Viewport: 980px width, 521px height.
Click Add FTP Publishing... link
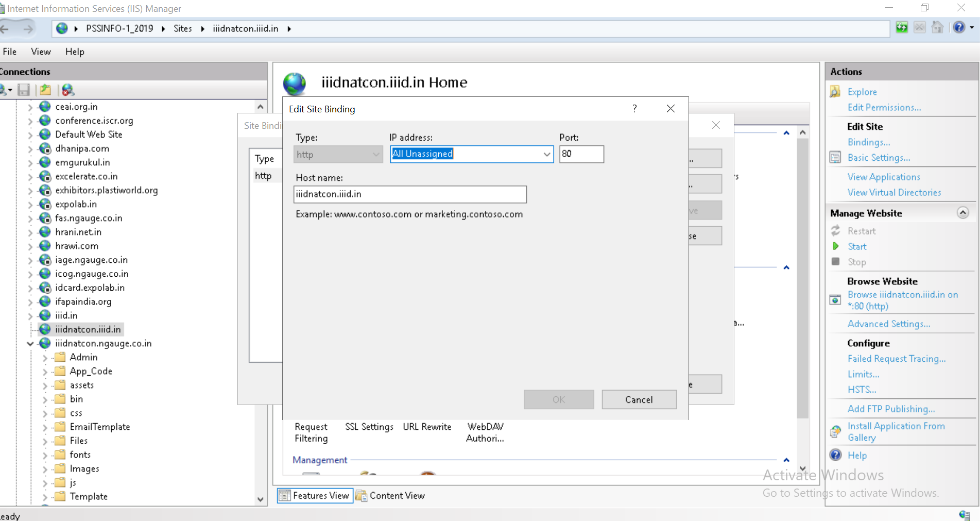891,409
